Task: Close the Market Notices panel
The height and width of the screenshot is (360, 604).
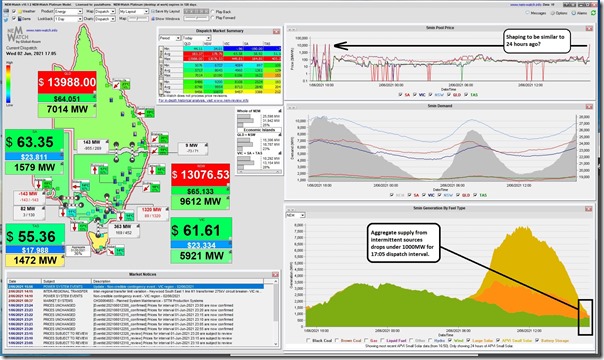Action: (275, 275)
